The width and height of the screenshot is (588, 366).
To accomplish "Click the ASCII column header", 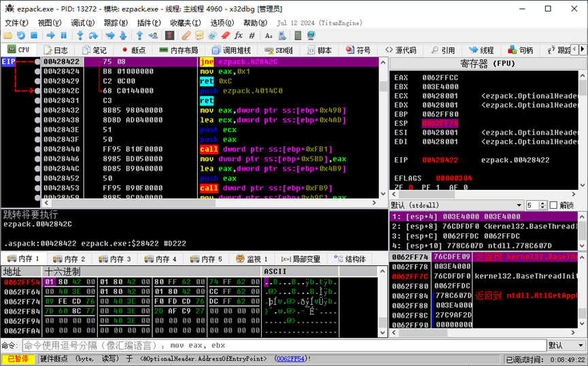I will pos(300,271).
